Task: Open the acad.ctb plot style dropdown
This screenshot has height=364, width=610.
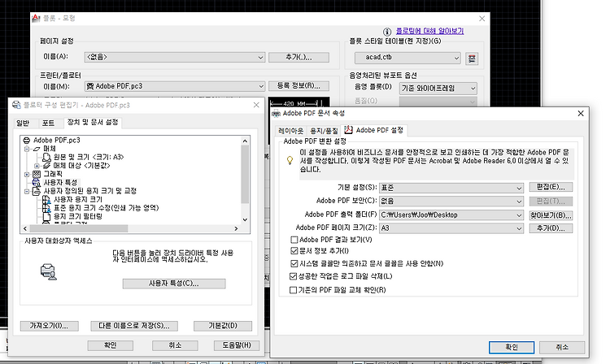Action: point(407,58)
